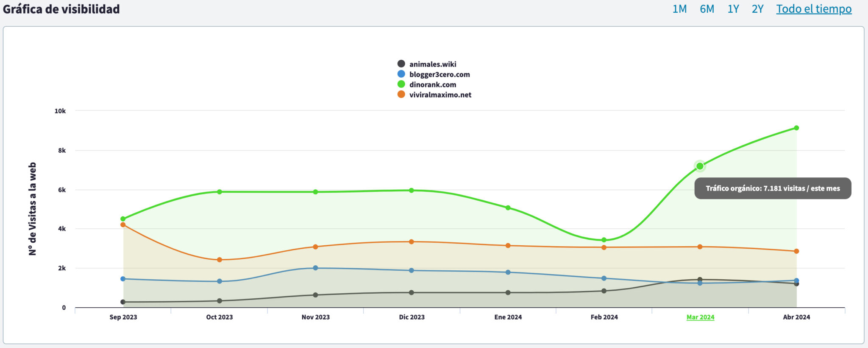Click the animales.wiki legend label
This screenshot has width=868, height=348.
(433, 64)
